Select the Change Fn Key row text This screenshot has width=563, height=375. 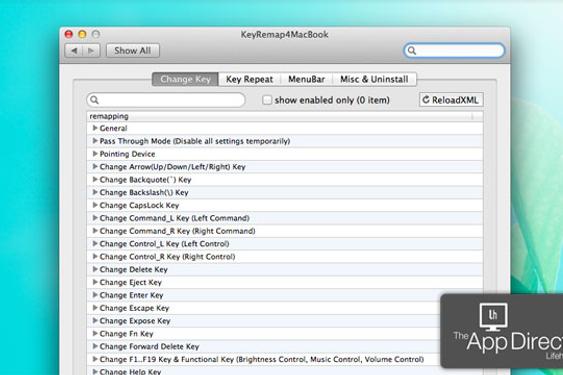pos(126,334)
